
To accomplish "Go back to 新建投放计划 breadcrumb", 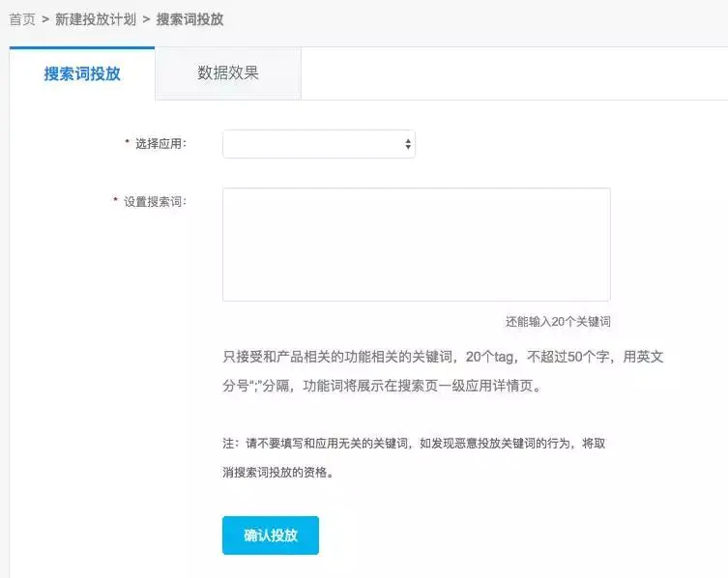I will coord(96,18).
